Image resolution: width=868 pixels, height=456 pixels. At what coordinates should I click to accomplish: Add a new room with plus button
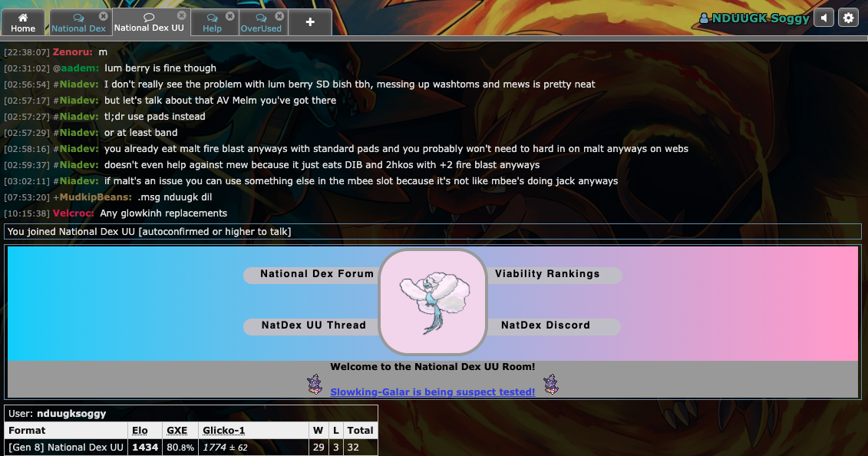point(310,22)
